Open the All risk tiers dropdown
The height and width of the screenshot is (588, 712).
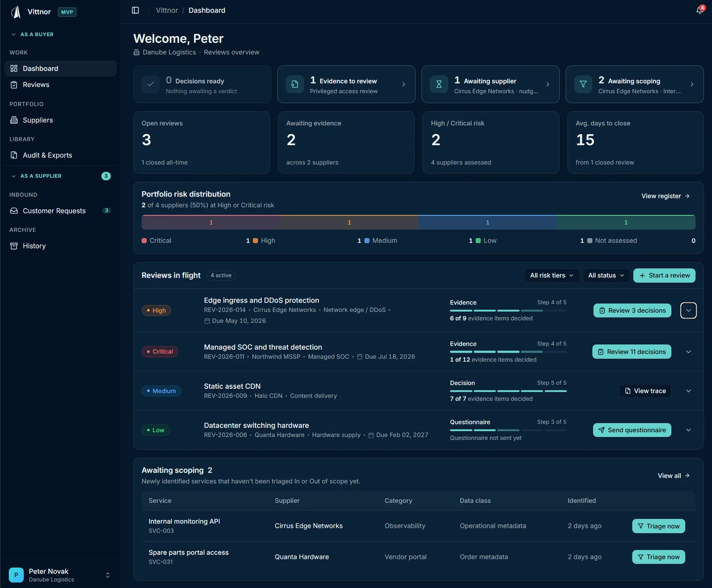(x=552, y=276)
